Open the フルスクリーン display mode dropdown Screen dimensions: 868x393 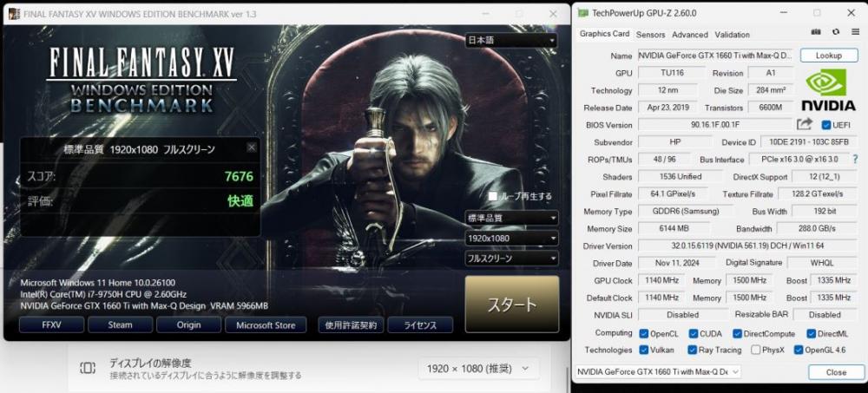click(511, 258)
